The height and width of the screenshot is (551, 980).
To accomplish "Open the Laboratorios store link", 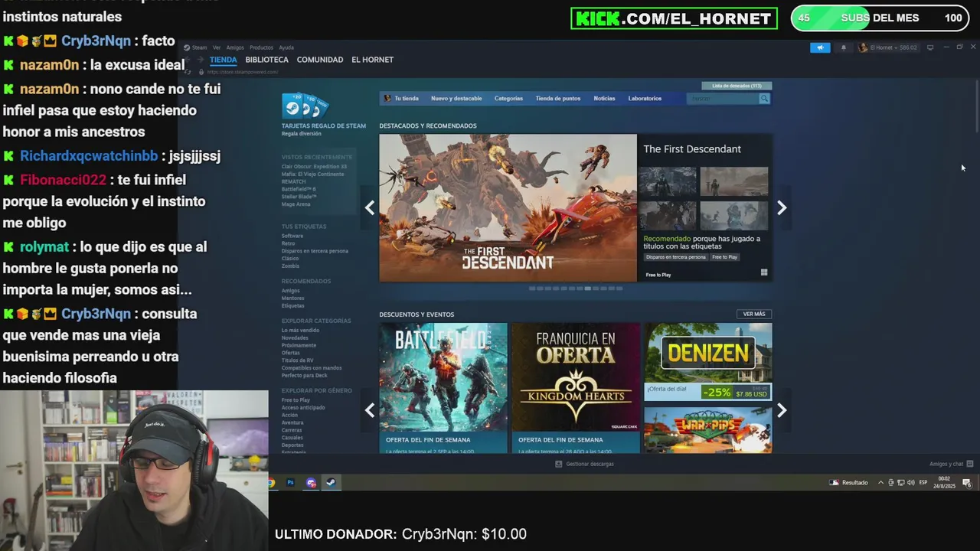I will pos(645,99).
